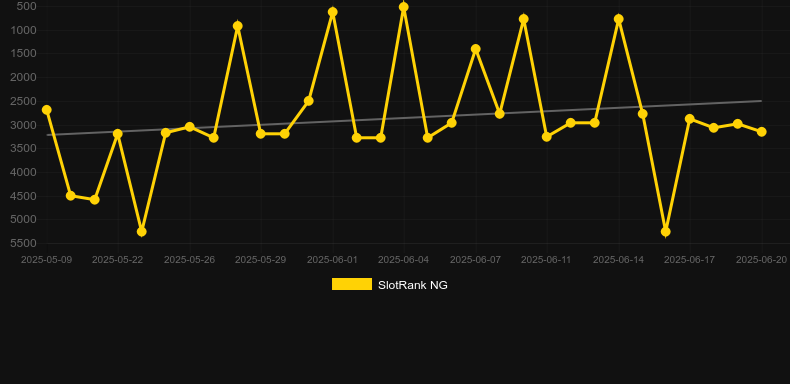This screenshot has height=384, width=790.
Task: Click the data point above 2025-05-26 label
Action: [189, 127]
